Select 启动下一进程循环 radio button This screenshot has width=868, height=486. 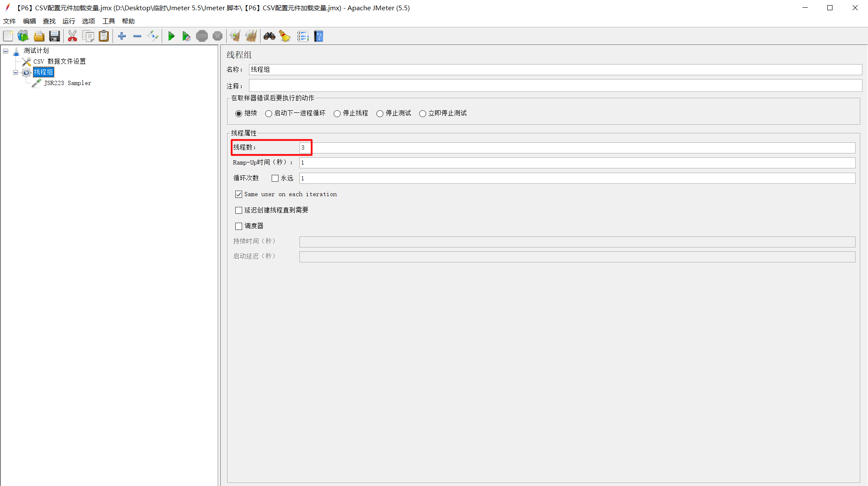click(x=269, y=113)
